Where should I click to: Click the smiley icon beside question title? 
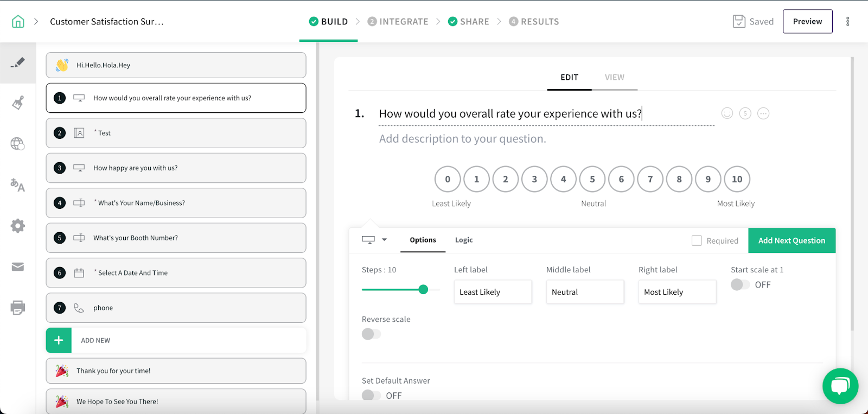(x=727, y=113)
